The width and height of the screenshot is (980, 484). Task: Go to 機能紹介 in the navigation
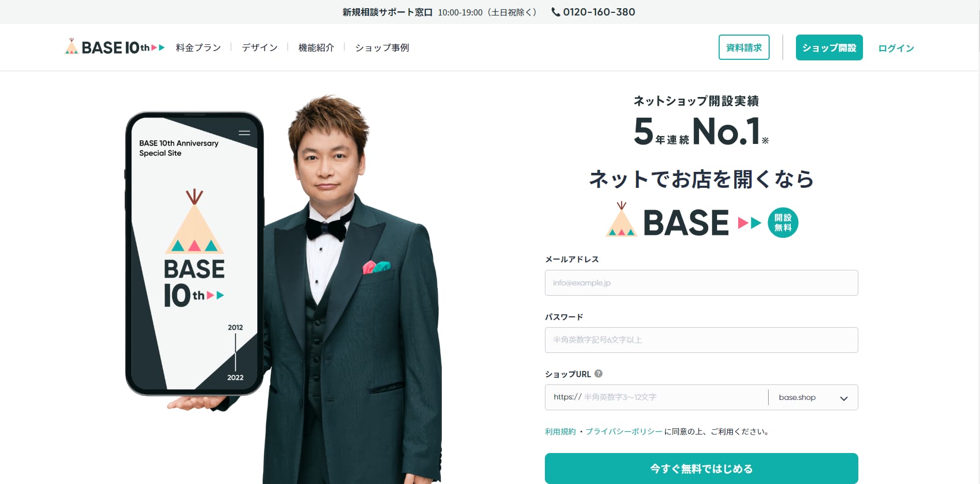click(316, 47)
